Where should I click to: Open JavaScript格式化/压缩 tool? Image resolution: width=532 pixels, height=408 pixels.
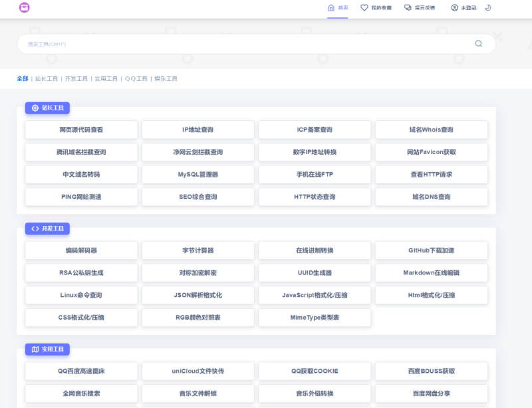pyautogui.click(x=315, y=295)
